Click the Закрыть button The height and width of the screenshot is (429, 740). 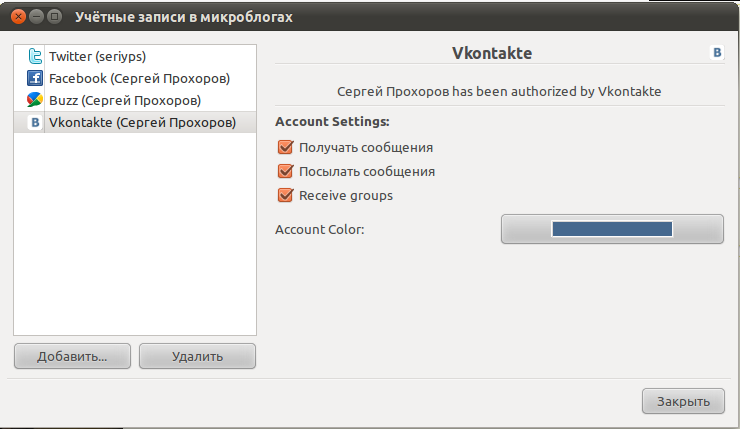(x=683, y=401)
